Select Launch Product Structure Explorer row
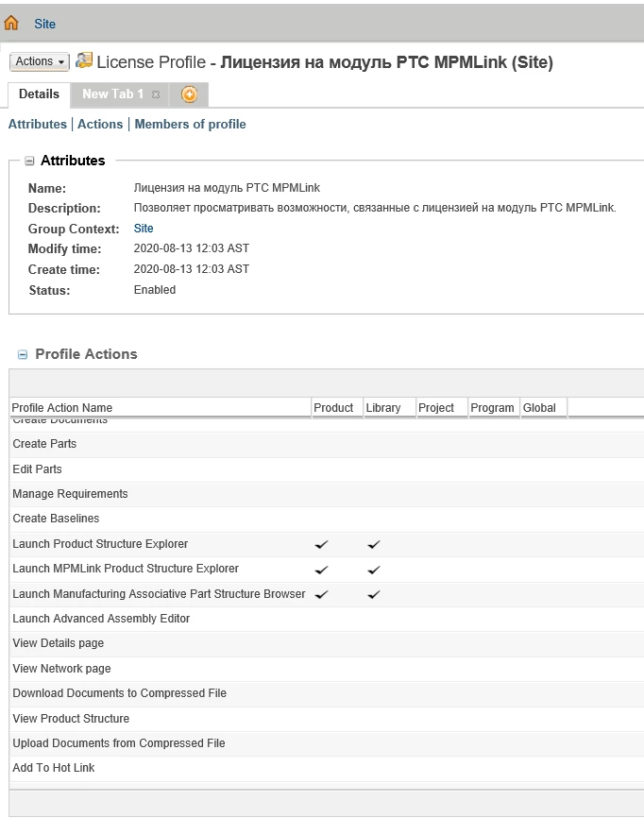Screen dimensions: 644x835 [x=327, y=544]
